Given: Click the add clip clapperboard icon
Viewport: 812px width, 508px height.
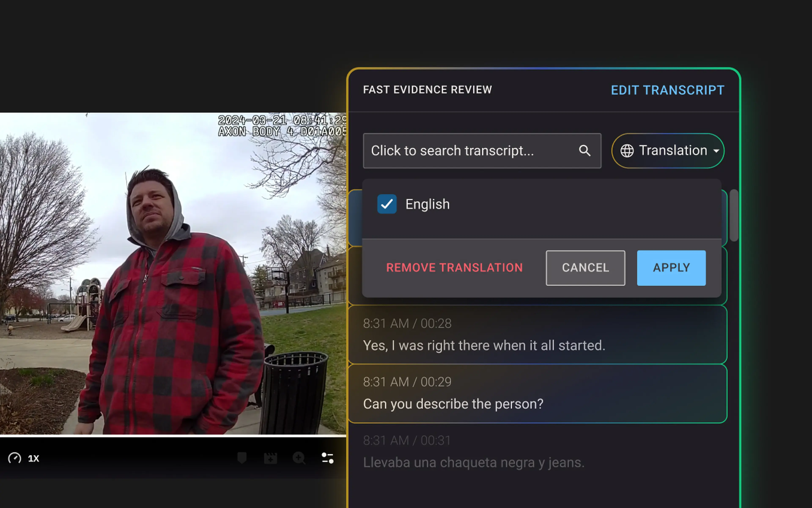Looking at the screenshot, I should [270, 458].
